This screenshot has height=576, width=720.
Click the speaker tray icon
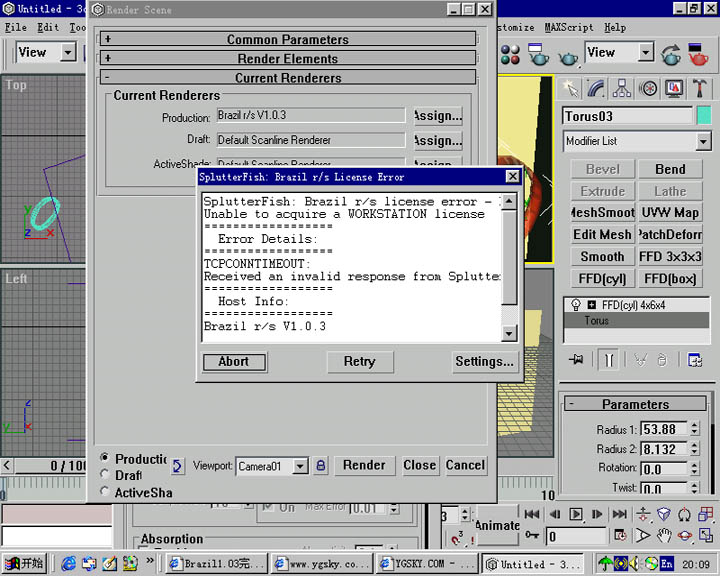click(x=634, y=563)
